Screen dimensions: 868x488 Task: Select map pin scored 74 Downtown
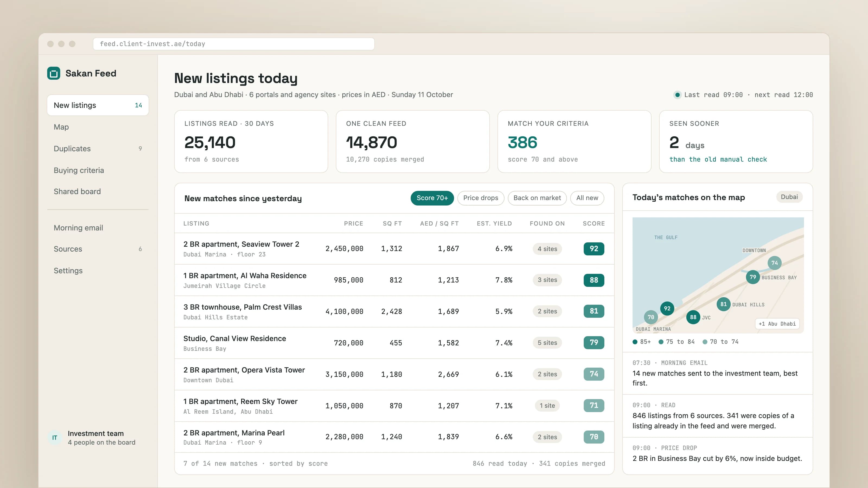click(x=775, y=263)
